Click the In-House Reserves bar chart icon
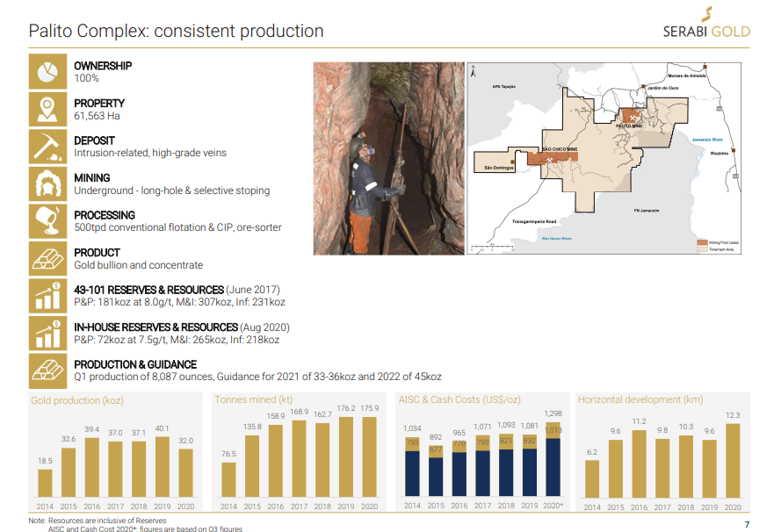 point(47,334)
